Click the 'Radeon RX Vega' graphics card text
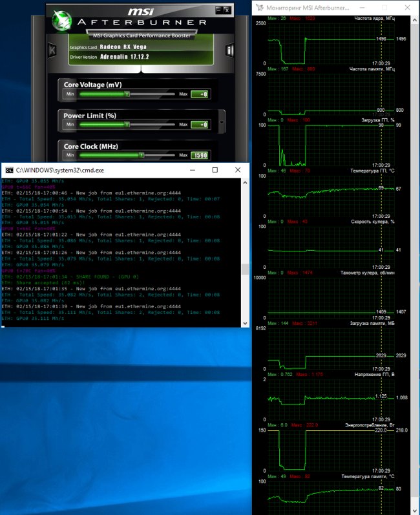420x515 pixels. pos(123,47)
